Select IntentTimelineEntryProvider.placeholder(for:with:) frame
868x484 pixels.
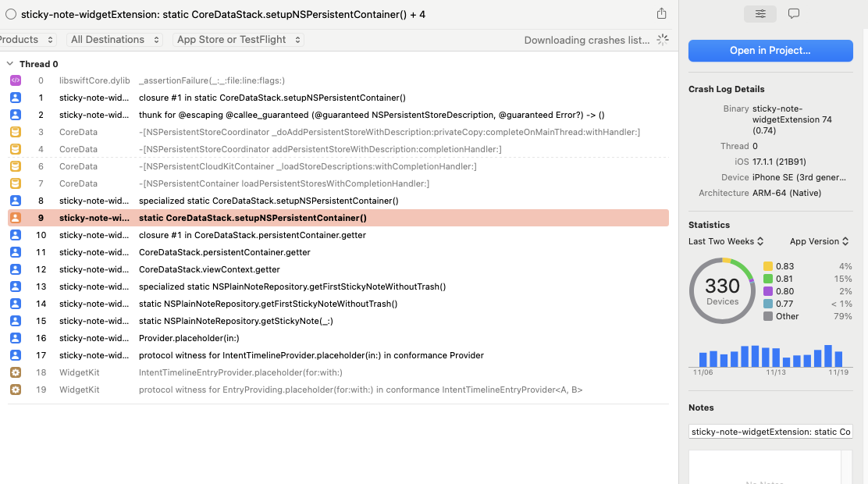(x=240, y=372)
